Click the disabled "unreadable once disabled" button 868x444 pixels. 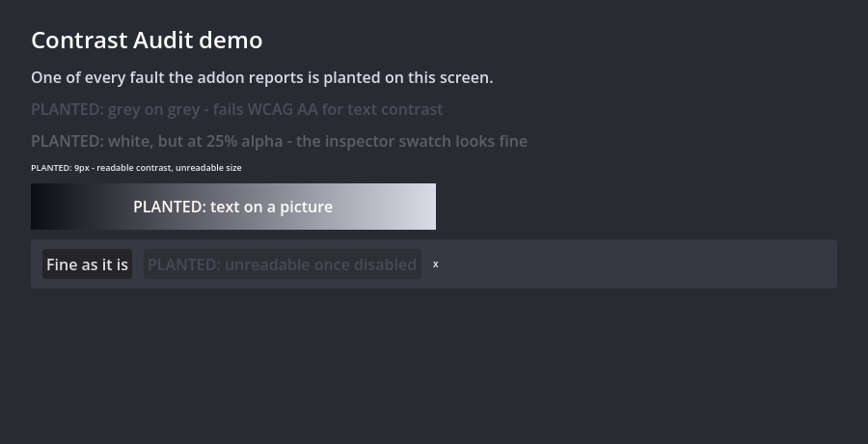click(283, 264)
